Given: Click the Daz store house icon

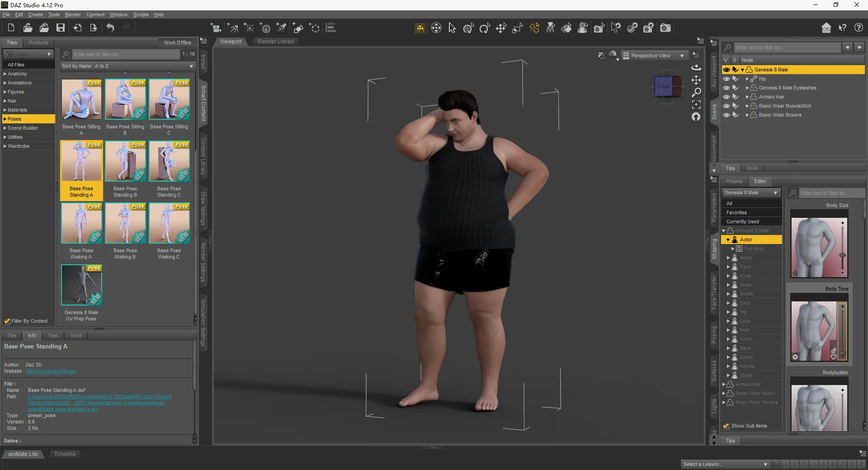Looking at the screenshot, I should 826,28.
